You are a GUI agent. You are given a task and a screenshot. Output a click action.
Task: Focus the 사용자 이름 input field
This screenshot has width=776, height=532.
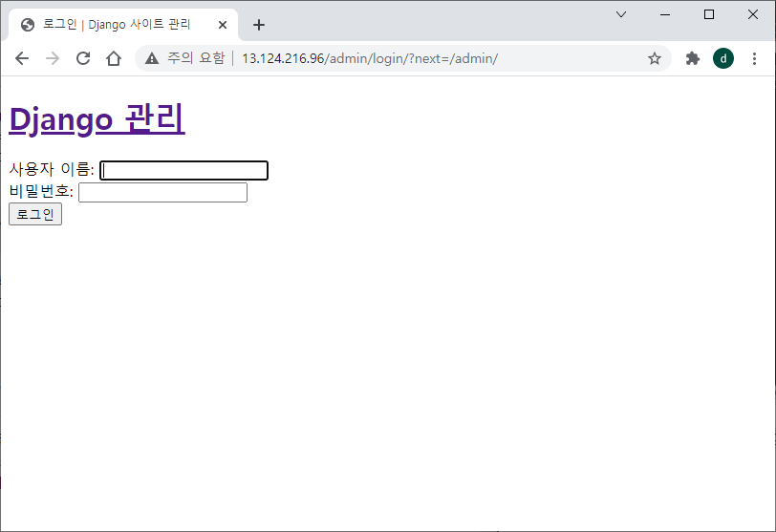click(x=184, y=170)
